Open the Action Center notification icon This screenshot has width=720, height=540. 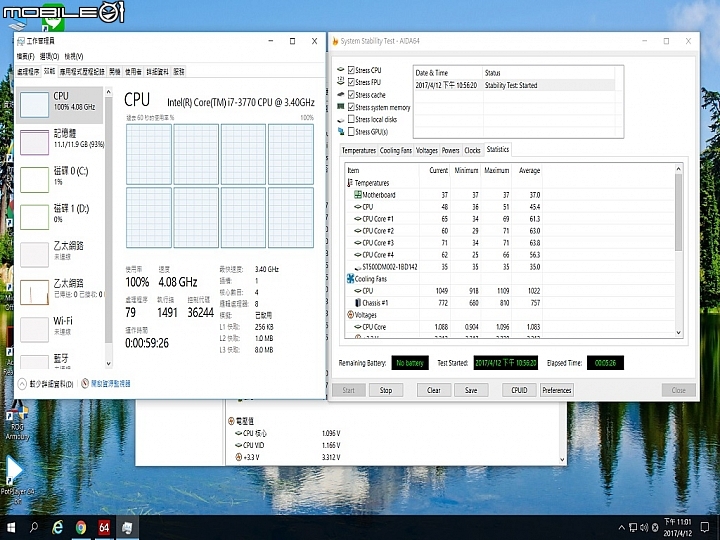tap(705, 528)
